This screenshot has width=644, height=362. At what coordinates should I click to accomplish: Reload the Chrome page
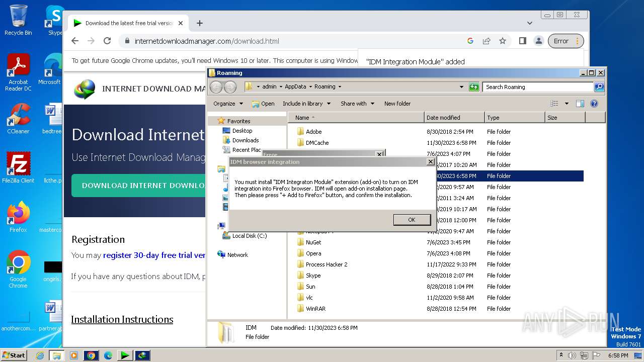pyautogui.click(x=107, y=41)
